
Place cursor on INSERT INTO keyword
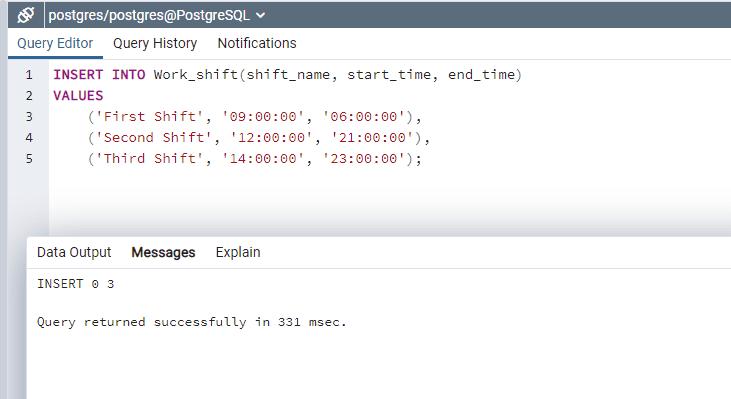point(99,75)
